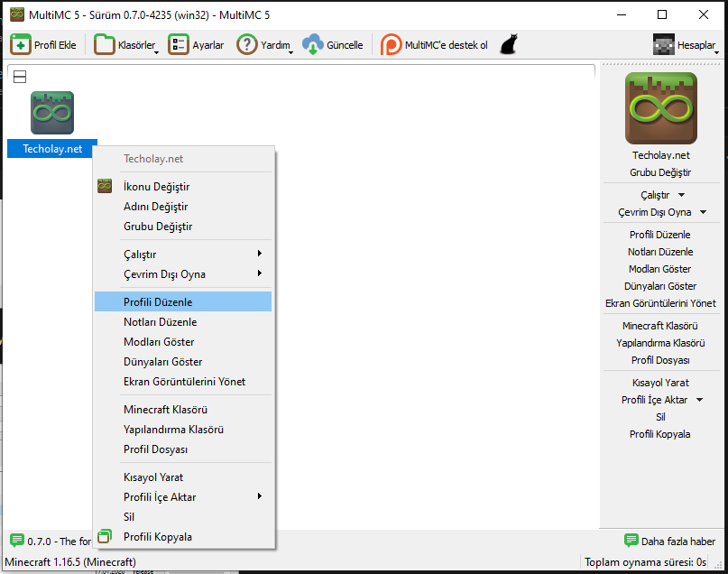Click the large instance icon in side panel
The image size is (728, 574).
pyautogui.click(x=660, y=108)
